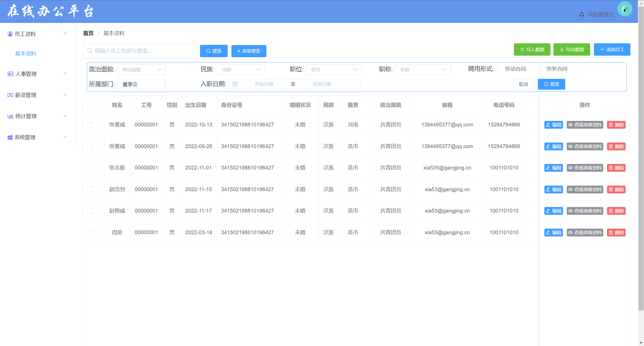The width and height of the screenshot is (644, 346).
Task: Open the 政治面貌 dropdown
Action: click(x=141, y=70)
